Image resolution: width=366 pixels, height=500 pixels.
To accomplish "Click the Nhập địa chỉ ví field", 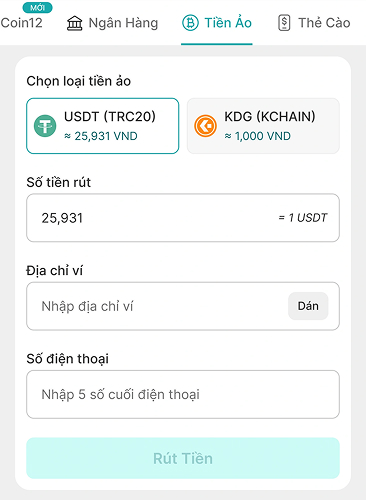I will pyautogui.click(x=157, y=306).
